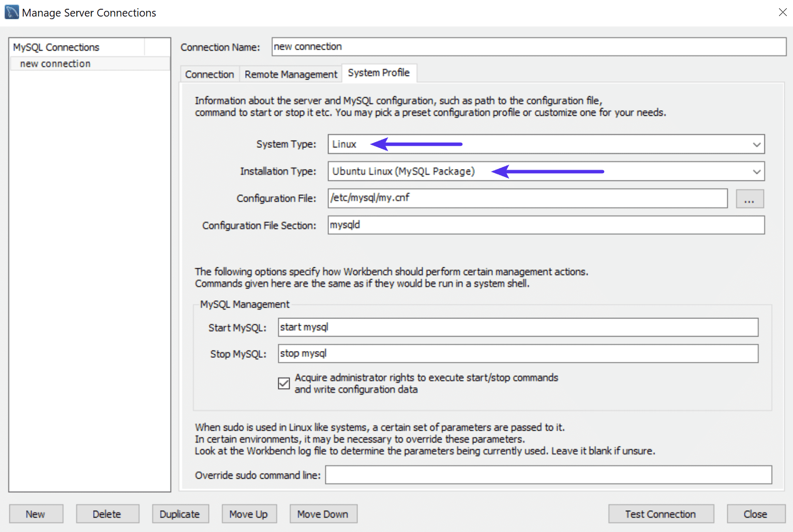Viewport: 793px width, 532px height.
Task: Open the Installation Type dropdown
Action: tap(757, 171)
